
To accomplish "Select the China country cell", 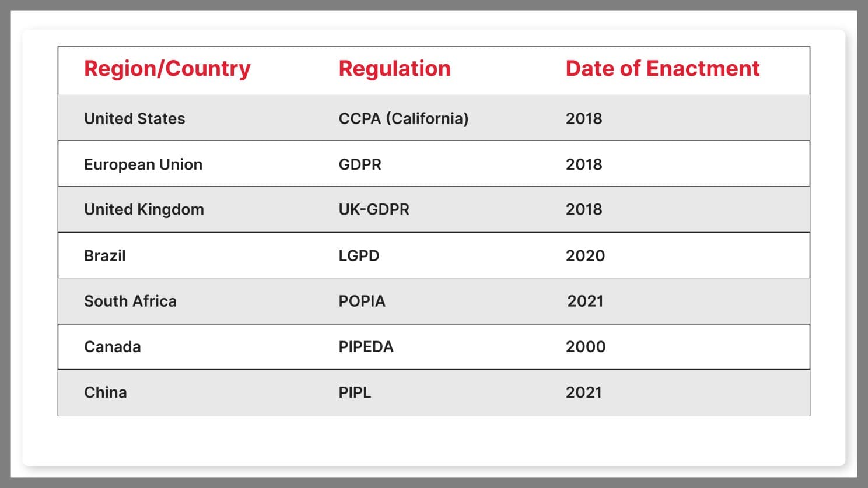I will click(x=105, y=392).
